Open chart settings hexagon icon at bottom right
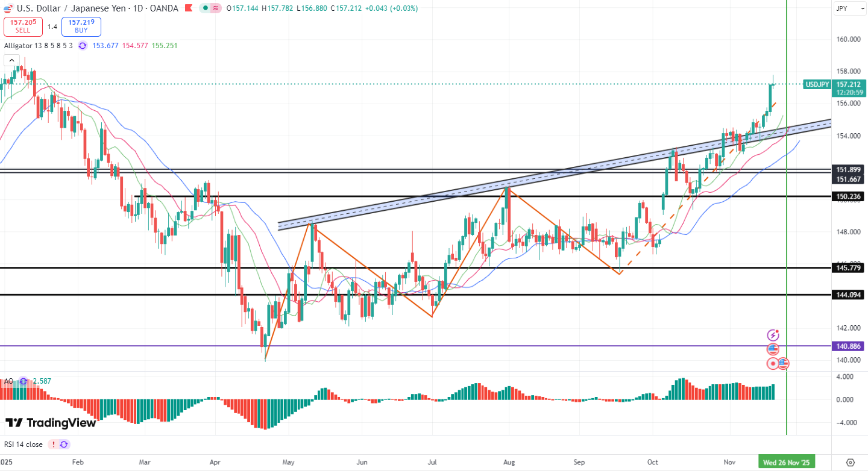868x471 pixels. point(850,462)
